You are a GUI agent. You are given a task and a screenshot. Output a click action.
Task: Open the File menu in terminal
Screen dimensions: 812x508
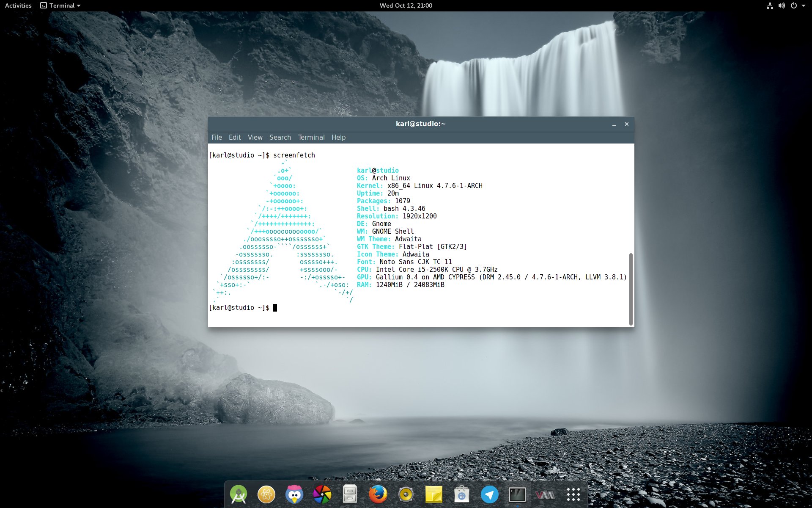click(217, 137)
